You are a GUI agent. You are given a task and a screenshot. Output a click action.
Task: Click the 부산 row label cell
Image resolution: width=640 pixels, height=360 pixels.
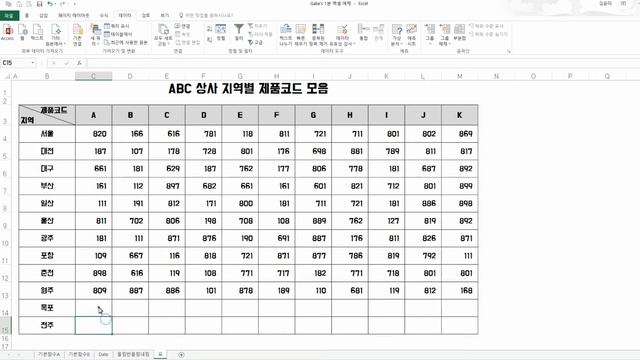[47, 186]
